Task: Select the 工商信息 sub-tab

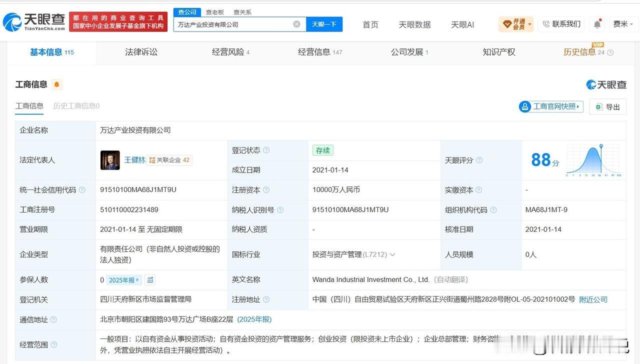Action: point(29,106)
